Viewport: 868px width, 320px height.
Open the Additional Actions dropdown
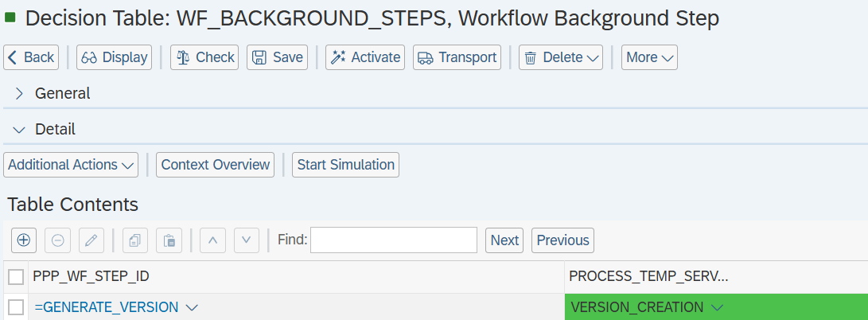(71, 165)
